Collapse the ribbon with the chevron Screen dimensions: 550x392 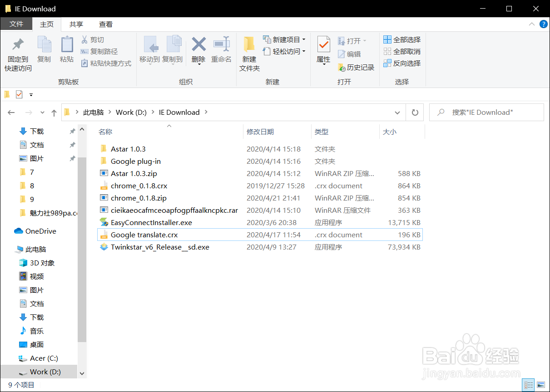click(x=532, y=24)
